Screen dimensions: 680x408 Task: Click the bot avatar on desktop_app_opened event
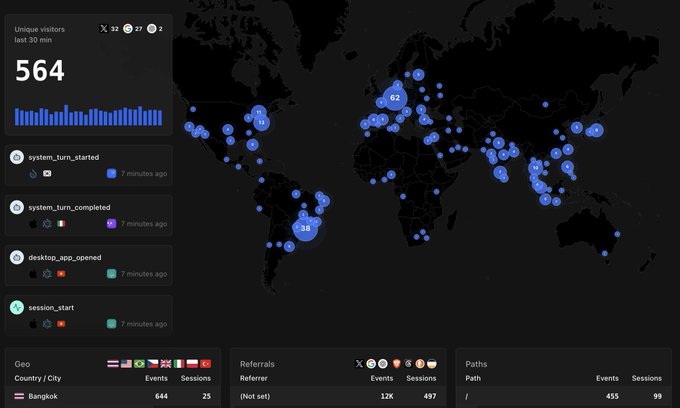[x=17, y=257]
